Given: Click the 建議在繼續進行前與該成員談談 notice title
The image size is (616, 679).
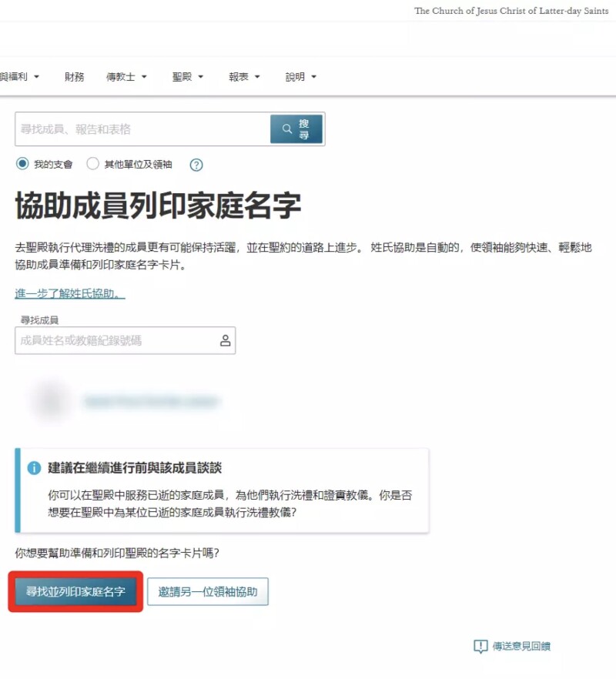Looking at the screenshot, I should tap(135, 468).
